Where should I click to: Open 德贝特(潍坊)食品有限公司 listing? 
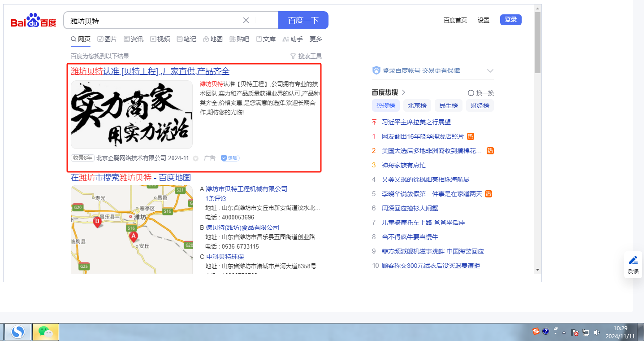tap(242, 227)
